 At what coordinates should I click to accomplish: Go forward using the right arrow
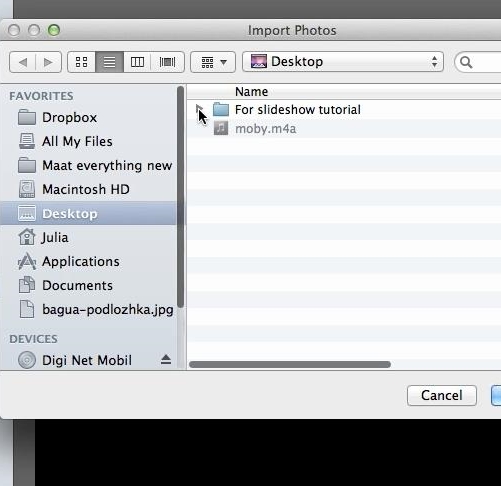pos(48,62)
